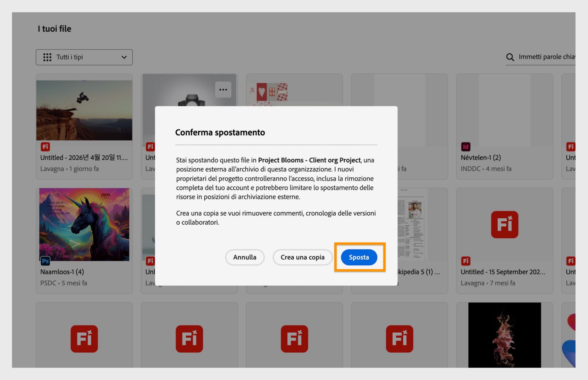588x380 pixels.
Task: Open the black splash artwork thumbnail
Action: point(505,335)
